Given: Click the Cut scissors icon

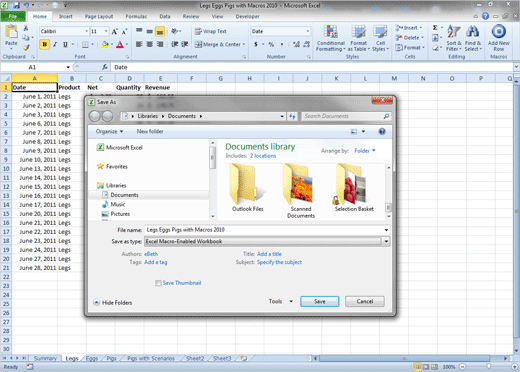Looking at the screenshot, I should 26,28.
